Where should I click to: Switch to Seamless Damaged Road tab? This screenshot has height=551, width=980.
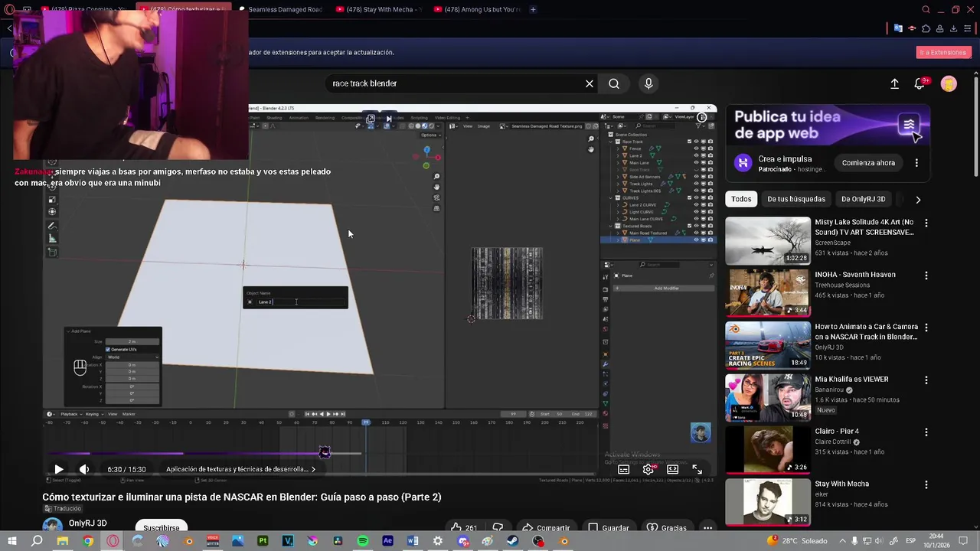[280, 9]
